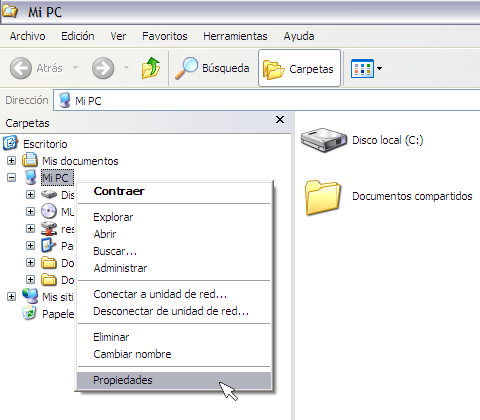Open the Herramientas menu
Image resolution: width=480 pixels, height=420 pixels.
235,36
